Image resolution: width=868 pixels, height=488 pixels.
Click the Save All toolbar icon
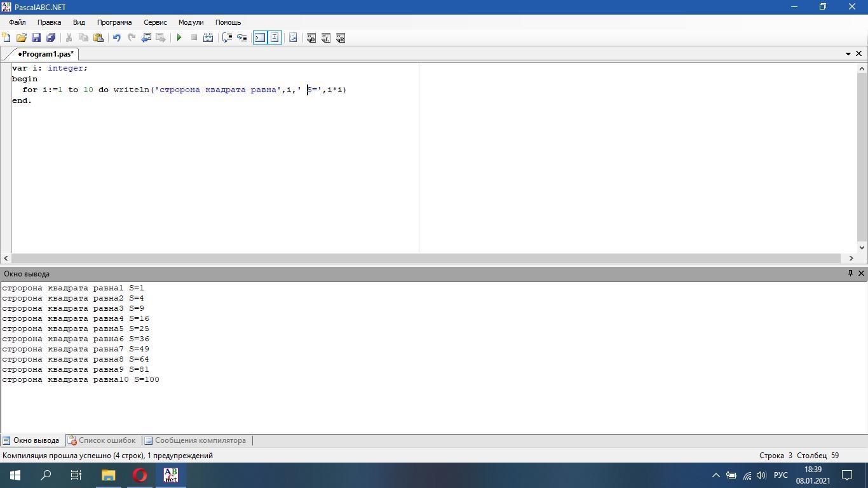[x=51, y=38]
